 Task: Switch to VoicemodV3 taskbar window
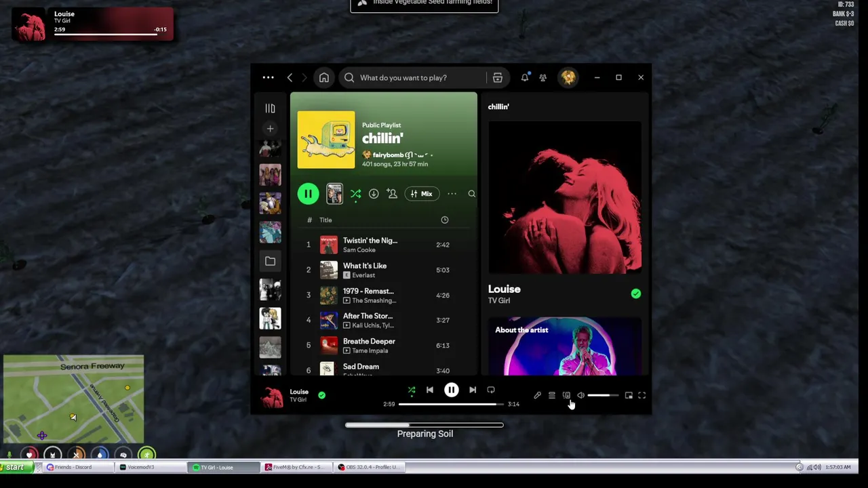(x=151, y=467)
